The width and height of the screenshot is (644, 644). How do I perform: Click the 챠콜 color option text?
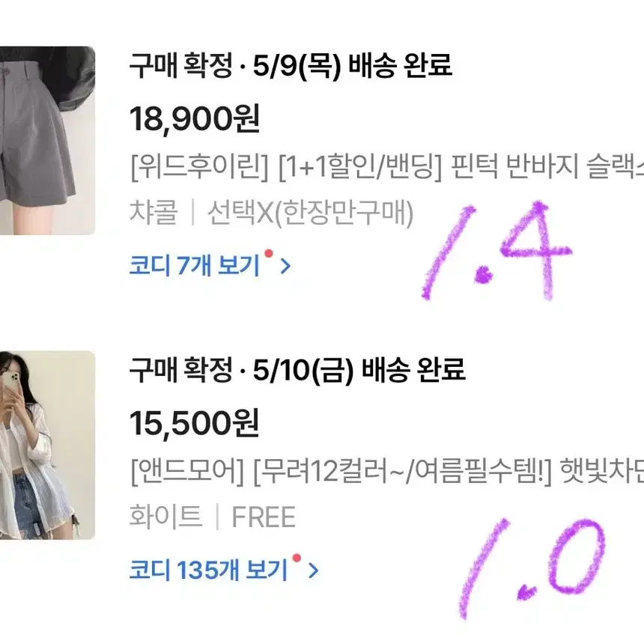click(x=154, y=213)
